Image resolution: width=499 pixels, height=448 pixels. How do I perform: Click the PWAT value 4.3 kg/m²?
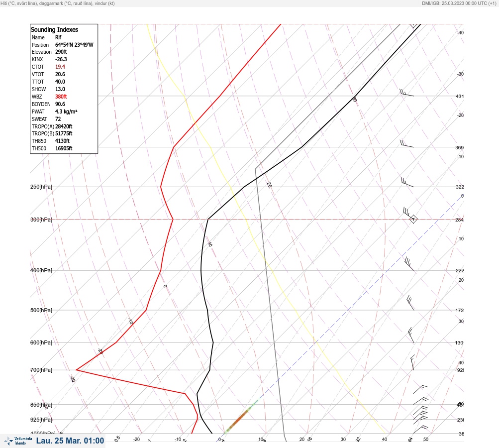66,112
